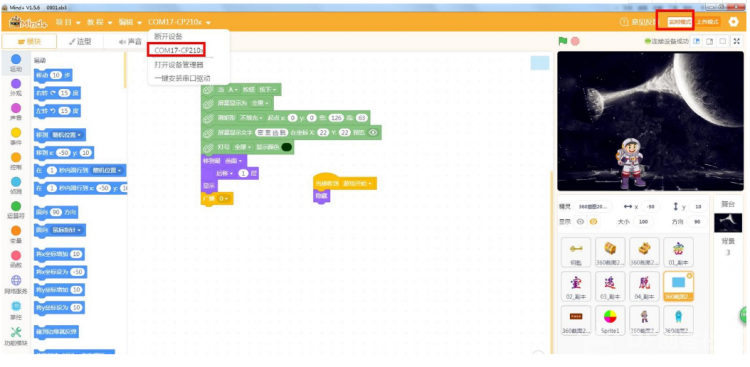Select the 钥匙 key sprite
This screenshot has height=367, width=750.
576,252
